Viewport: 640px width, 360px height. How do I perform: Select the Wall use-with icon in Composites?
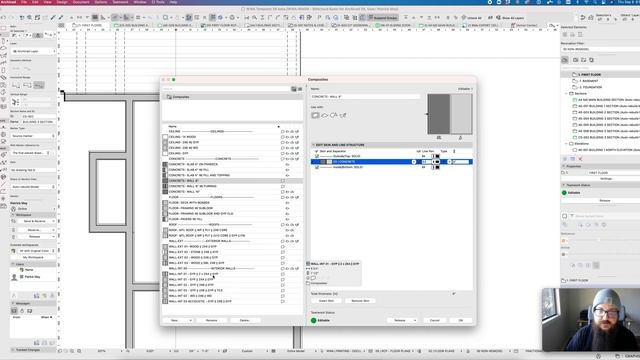coord(315,116)
